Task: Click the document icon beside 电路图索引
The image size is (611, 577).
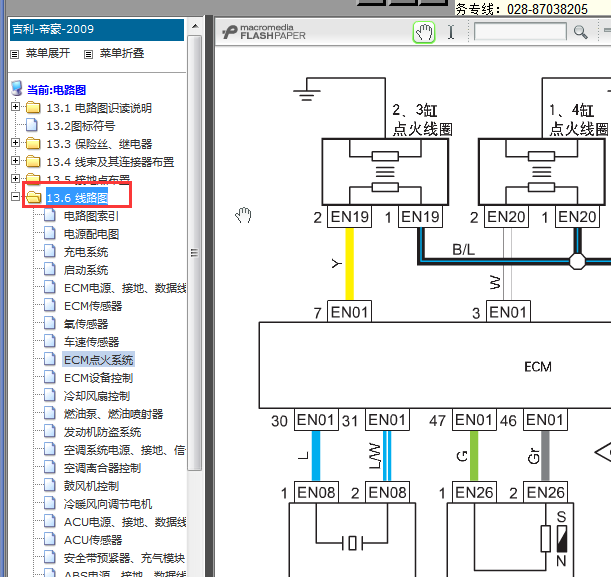Action: click(50, 215)
